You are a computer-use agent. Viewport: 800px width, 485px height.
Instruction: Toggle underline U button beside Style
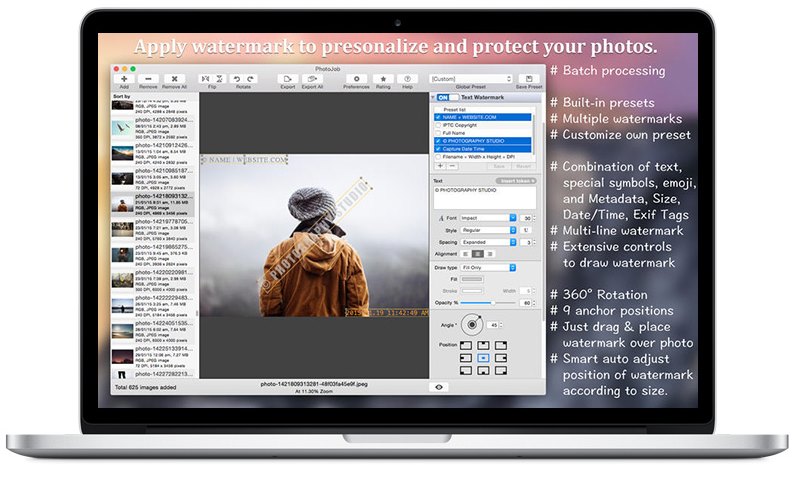526,230
